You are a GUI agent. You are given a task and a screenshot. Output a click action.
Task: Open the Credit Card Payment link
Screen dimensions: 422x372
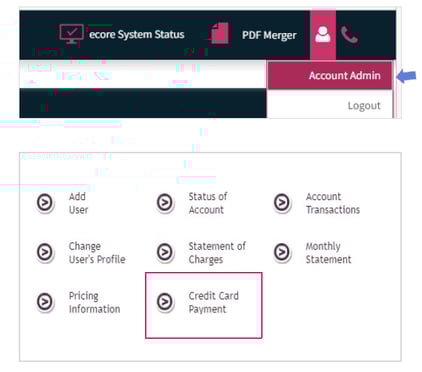[214, 302]
